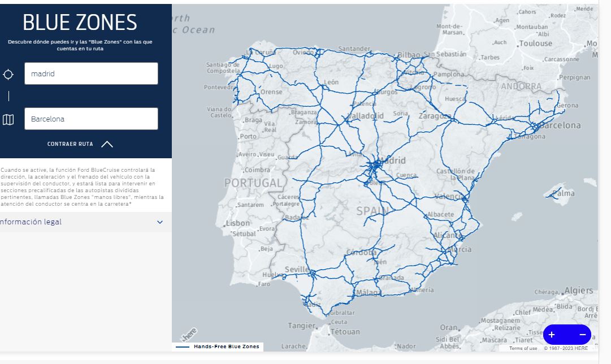Screen dimensions: 611x364
Task: Click the Algiers label on the map
Action: pos(579,291)
